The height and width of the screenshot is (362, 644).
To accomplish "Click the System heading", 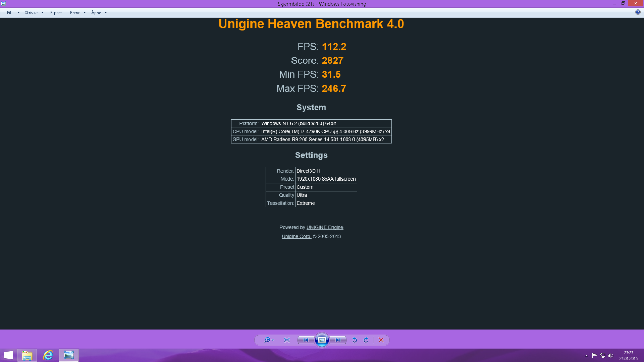I will (311, 108).
